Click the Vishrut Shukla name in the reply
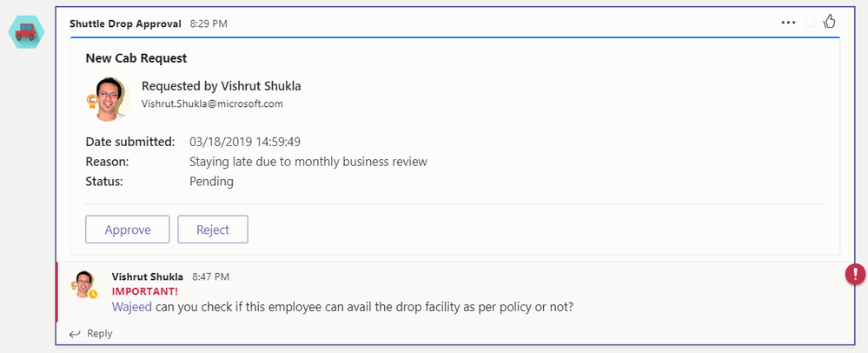The image size is (868, 353). (x=147, y=276)
